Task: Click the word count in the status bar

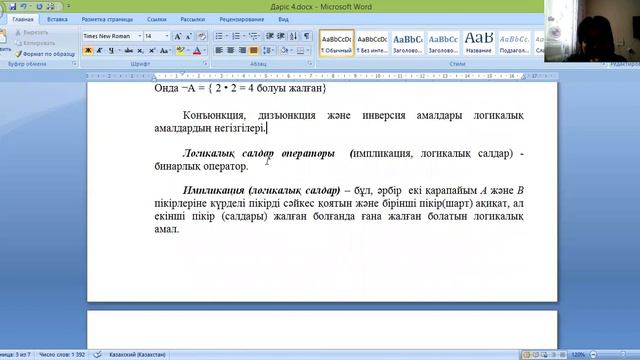Action: (x=62, y=355)
